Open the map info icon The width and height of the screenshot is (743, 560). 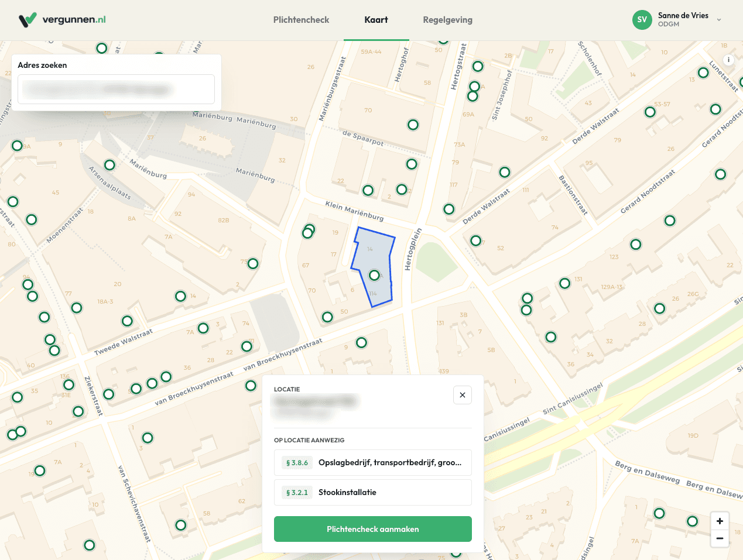pos(728,60)
